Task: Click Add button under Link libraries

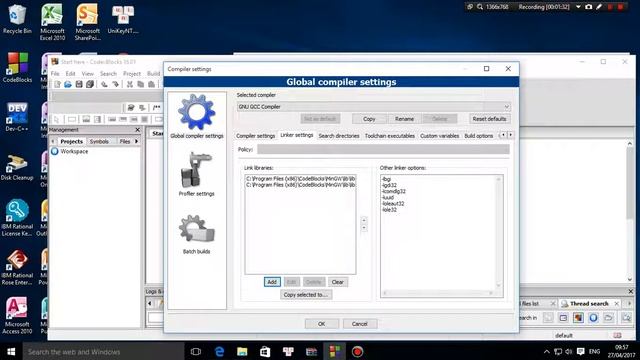Action: pyautogui.click(x=272, y=282)
